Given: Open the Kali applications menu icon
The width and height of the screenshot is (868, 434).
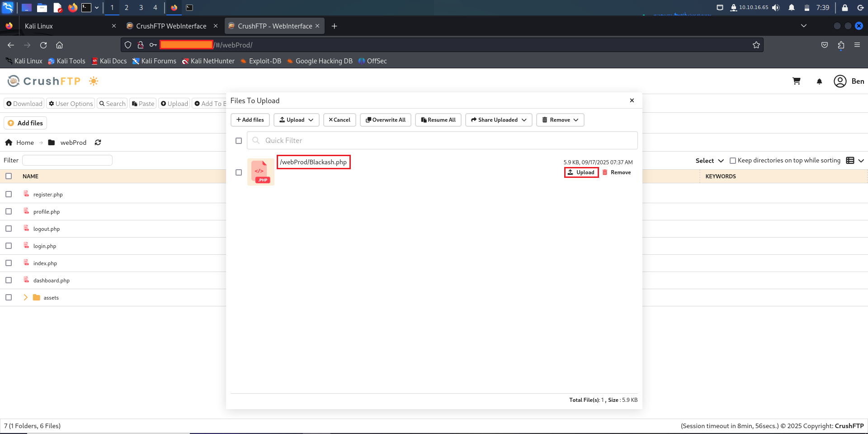Looking at the screenshot, I should (x=8, y=7).
